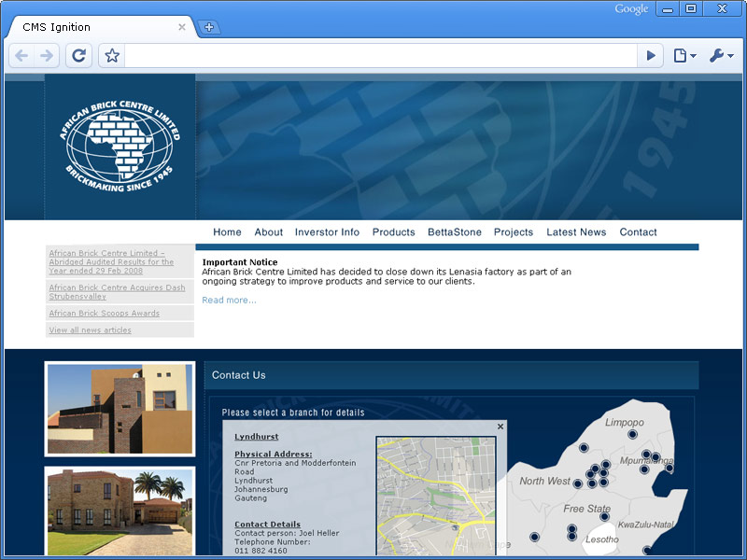Click the Lyndhurst street map

pyautogui.click(x=436, y=496)
